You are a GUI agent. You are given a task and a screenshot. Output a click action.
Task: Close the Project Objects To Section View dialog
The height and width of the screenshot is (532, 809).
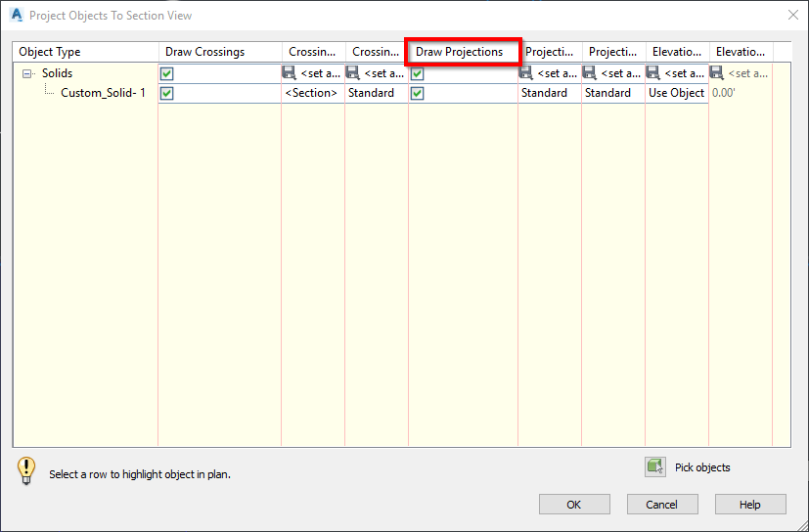[x=793, y=15]
